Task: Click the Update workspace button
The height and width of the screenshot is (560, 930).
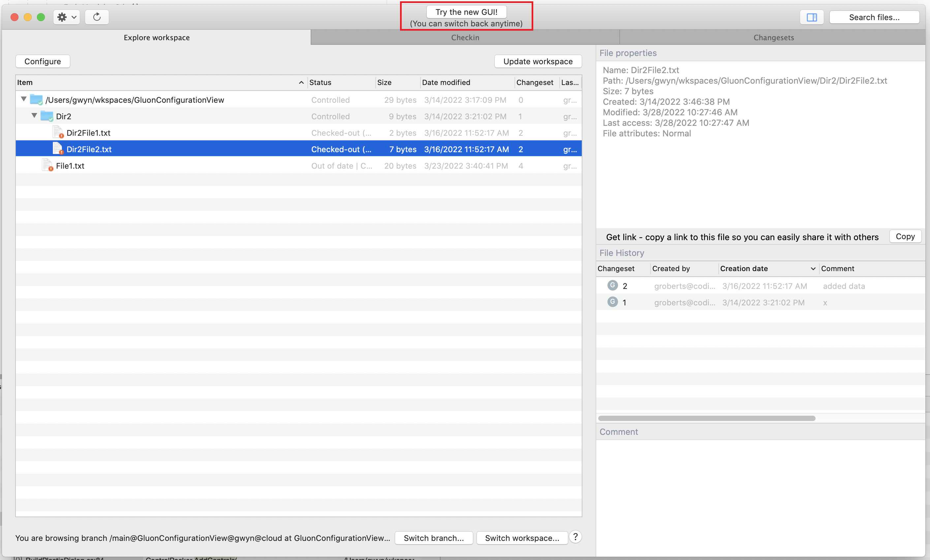Action: point(538,62)
